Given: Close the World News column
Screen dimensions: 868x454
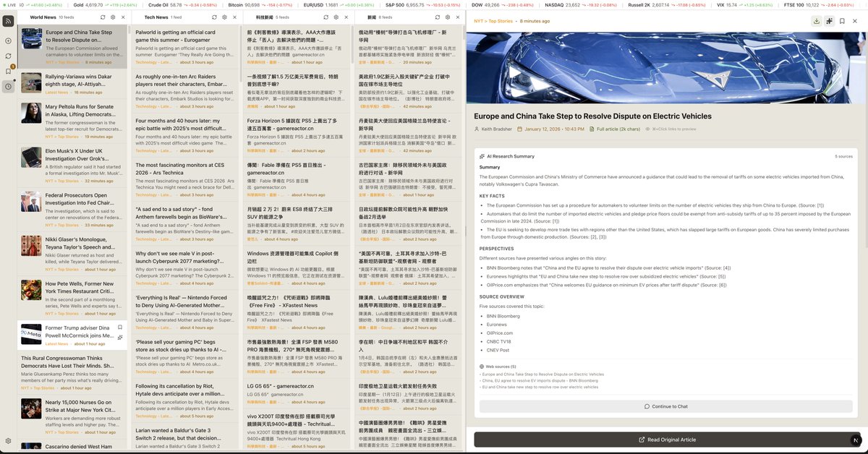Looking at the screenshot, I should click(122, 17).
